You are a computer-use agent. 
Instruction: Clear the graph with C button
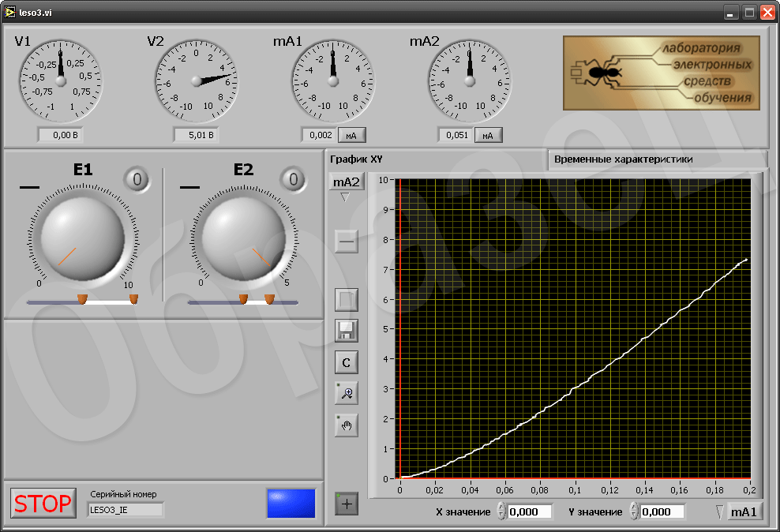click(x=347, y=362)
